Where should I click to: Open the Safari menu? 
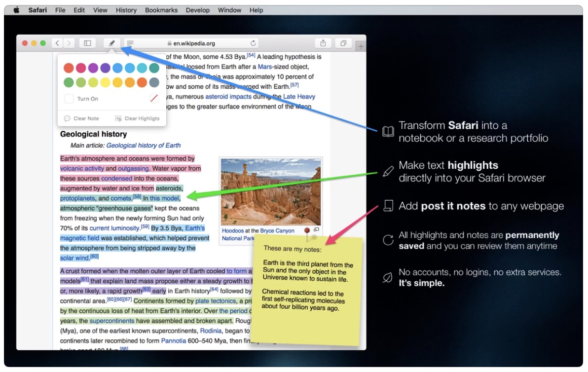(37, 10)
